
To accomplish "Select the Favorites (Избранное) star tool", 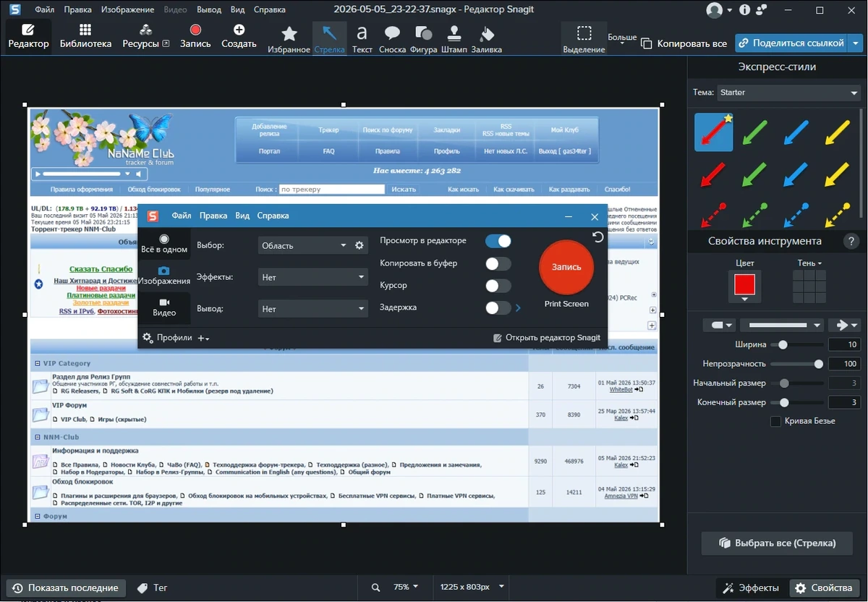I will 289,39.
